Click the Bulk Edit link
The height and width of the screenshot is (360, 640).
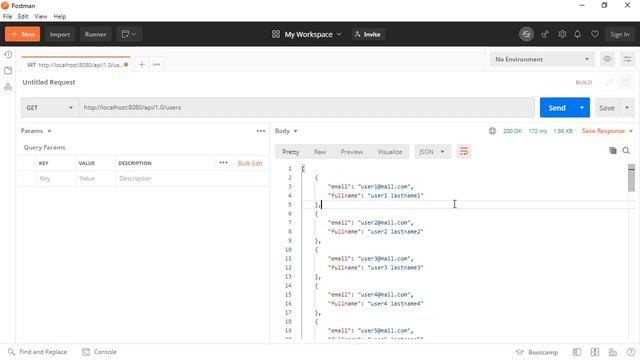pos(250,163)
